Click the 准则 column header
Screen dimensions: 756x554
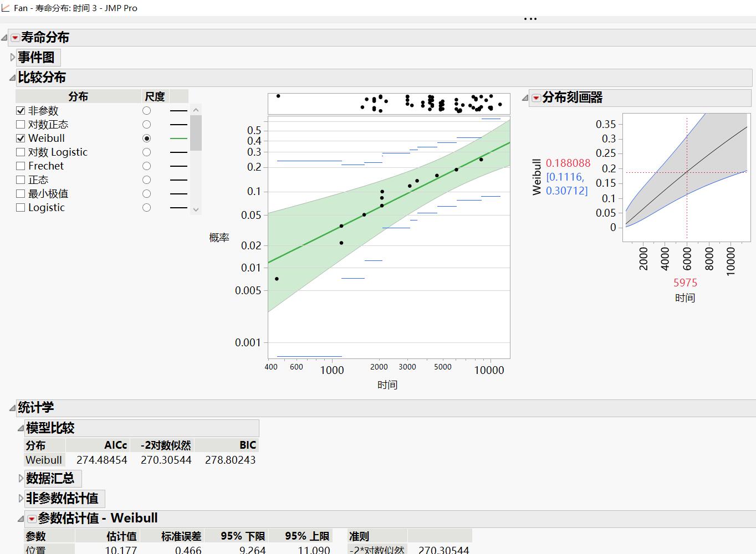tap(377, 536)
